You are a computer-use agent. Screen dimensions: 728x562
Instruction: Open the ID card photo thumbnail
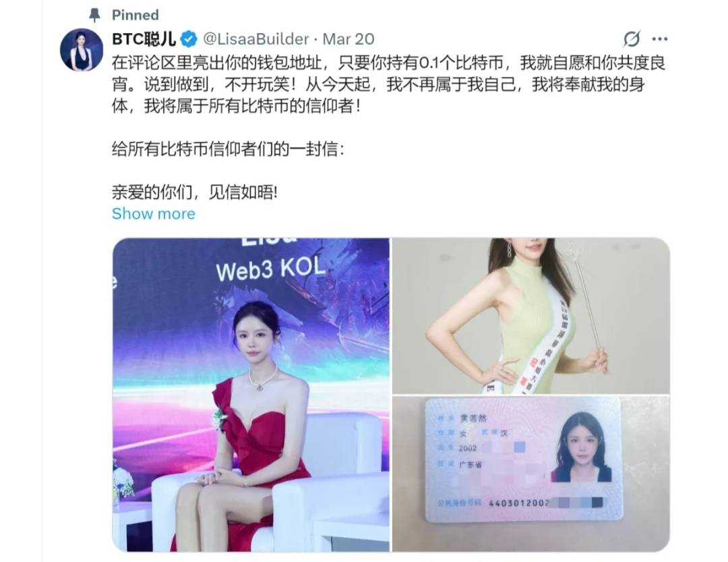(531, 474)
